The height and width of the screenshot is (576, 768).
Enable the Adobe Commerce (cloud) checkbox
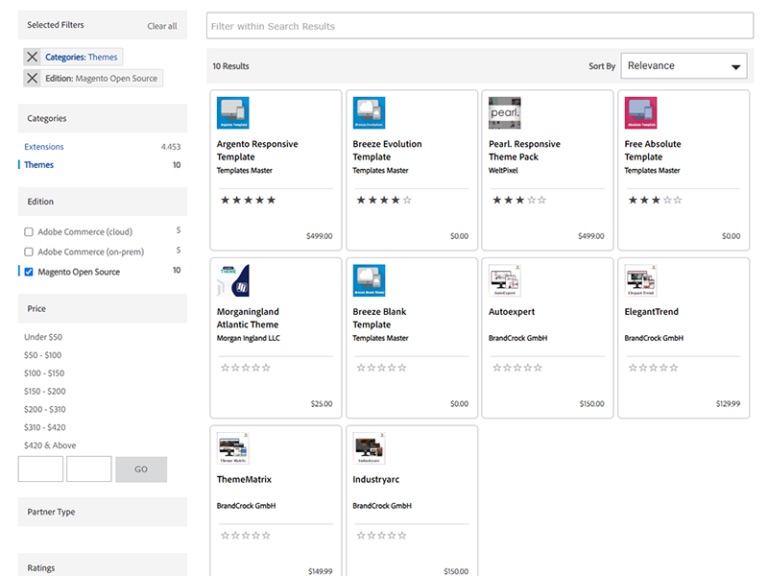tap(29, 232)
